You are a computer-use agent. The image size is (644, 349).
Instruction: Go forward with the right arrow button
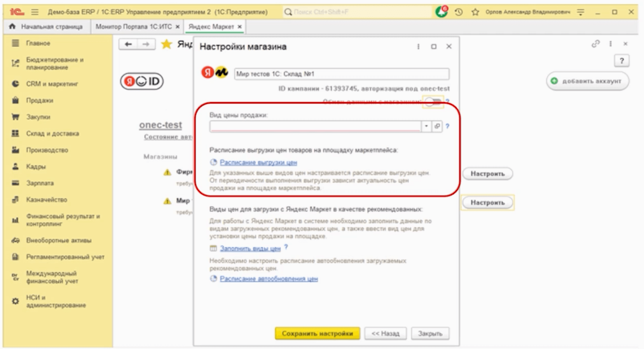pyautogui.click(x=146, y=44)
